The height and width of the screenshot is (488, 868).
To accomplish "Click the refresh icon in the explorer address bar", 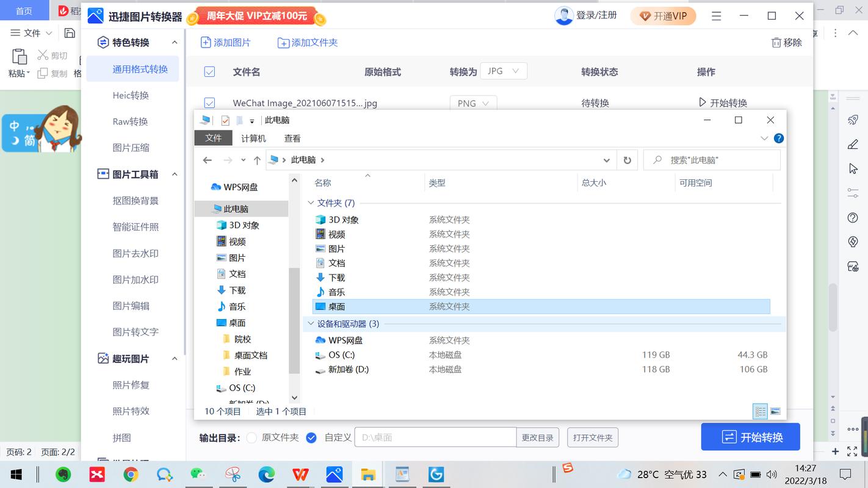I will pos(627,160).
